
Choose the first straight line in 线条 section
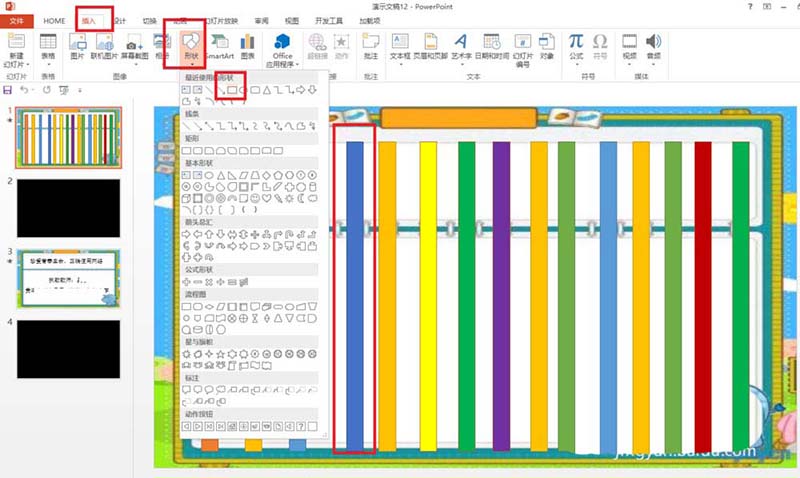[186, 126]
